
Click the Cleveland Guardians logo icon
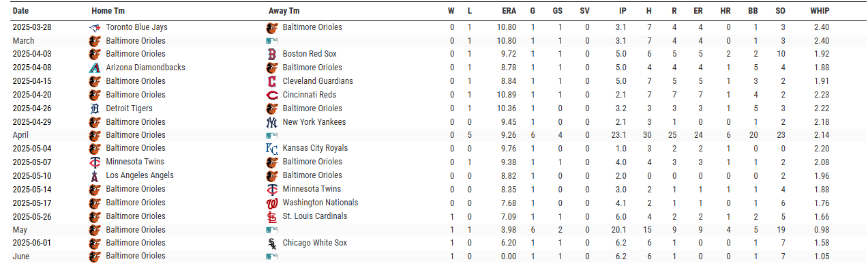click(x=271, y=82)
